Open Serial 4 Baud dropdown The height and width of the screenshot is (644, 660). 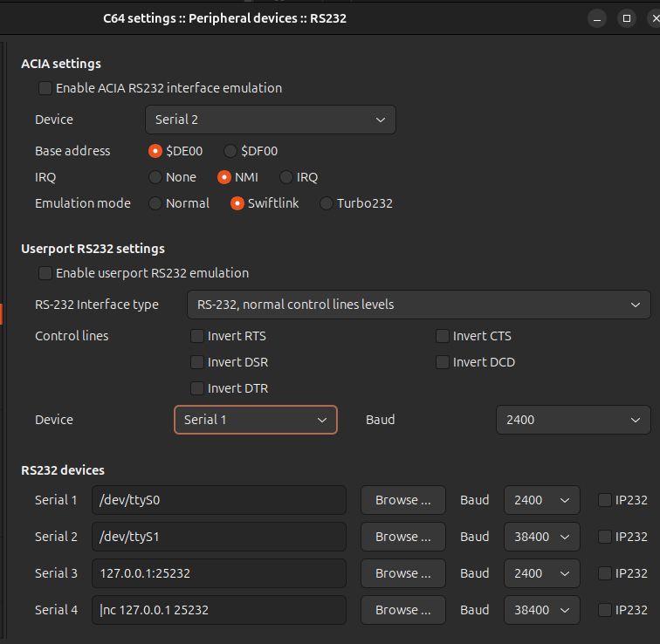coord(542,610)
